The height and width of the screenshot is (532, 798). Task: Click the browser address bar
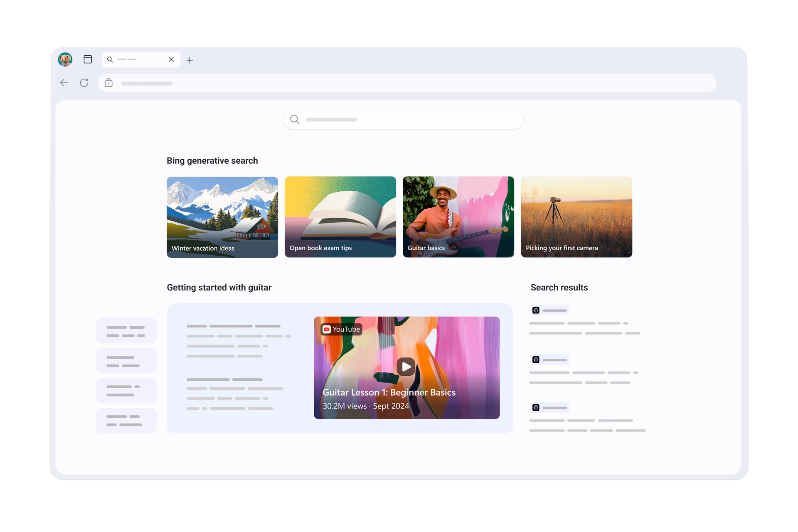point(407,83)
